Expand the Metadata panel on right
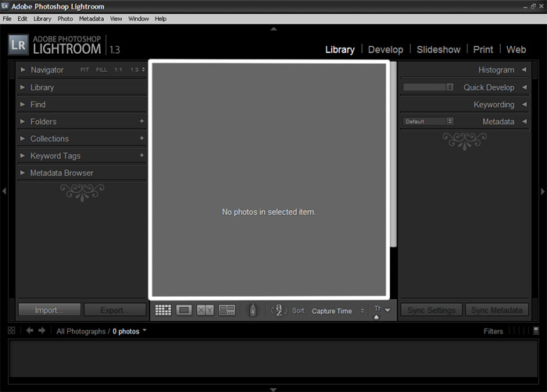Image resolution: width=547 pixels, height=392 pixels. click(x=524, y=121)
